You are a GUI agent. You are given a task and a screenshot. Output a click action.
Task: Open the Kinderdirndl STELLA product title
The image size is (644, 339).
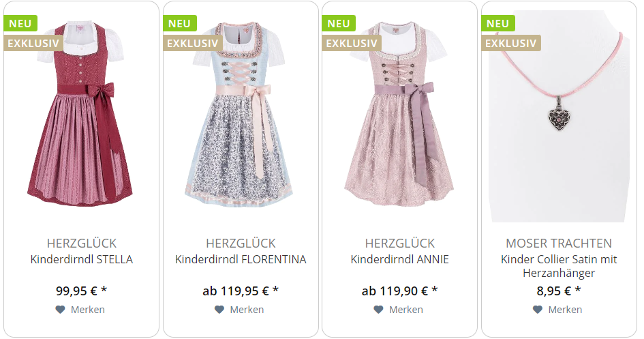tap(81, 259)
